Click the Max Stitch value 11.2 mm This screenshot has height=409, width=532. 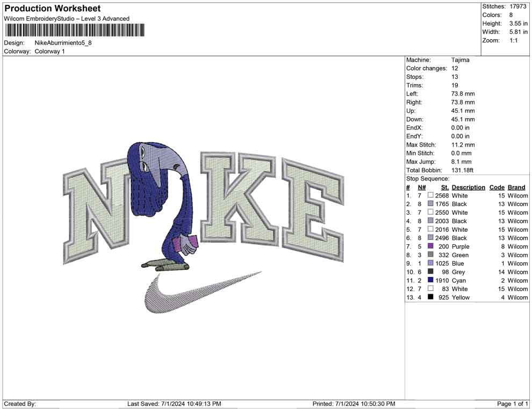tap(463, 145)
